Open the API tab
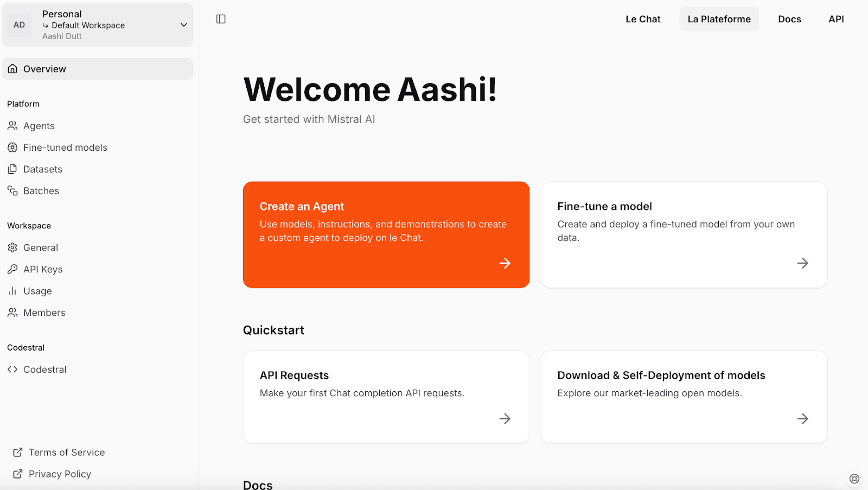Screen dimensions: 868x490 pos(836,19)
